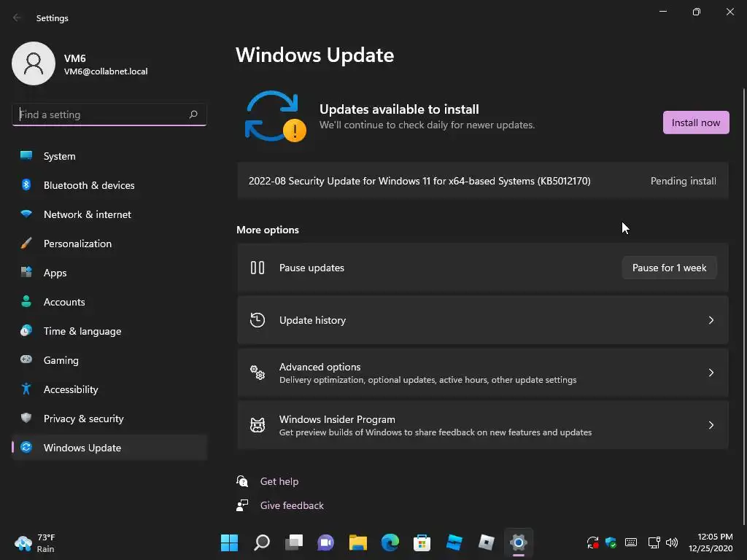Image resolution: width=747 pixels, height=560 pixels.
Task: Navigate to Accounts settings
Action: (109, 301)
